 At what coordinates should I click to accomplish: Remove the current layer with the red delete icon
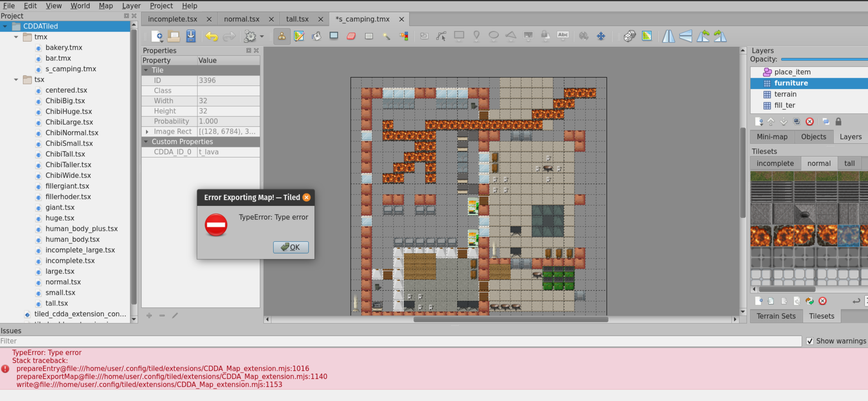810,121
